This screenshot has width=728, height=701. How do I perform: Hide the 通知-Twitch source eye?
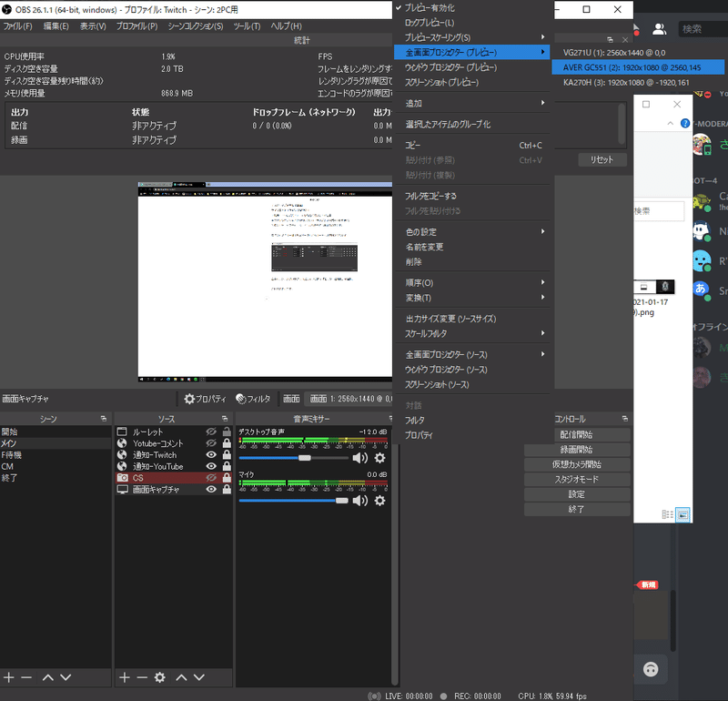211,455
